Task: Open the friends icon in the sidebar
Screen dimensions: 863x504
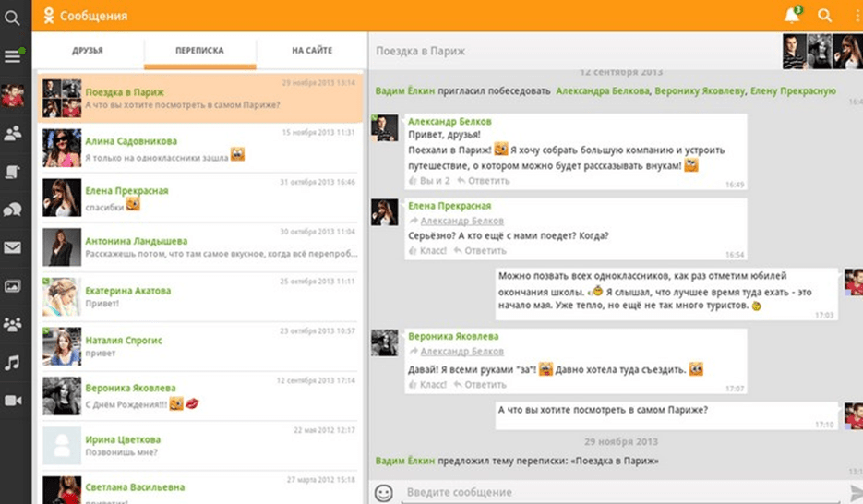Action: click(13, 133)
